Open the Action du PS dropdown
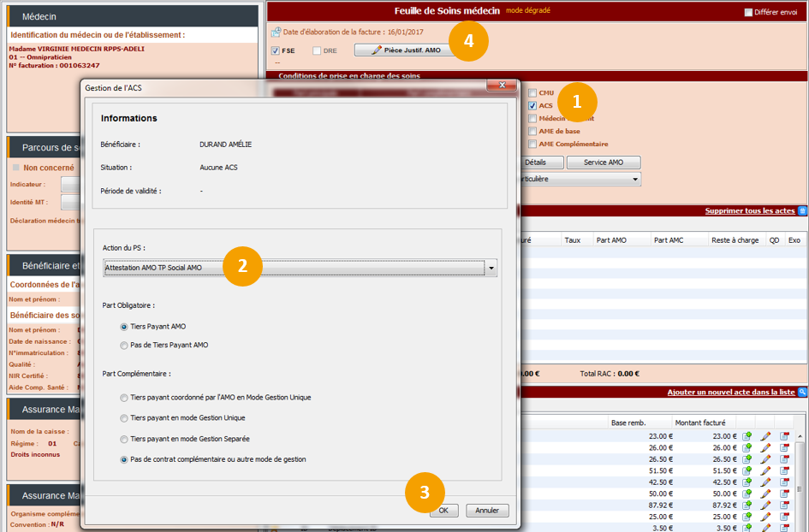Screen dimensions: 809x532 pyautogui.click(x=491, y=269)
